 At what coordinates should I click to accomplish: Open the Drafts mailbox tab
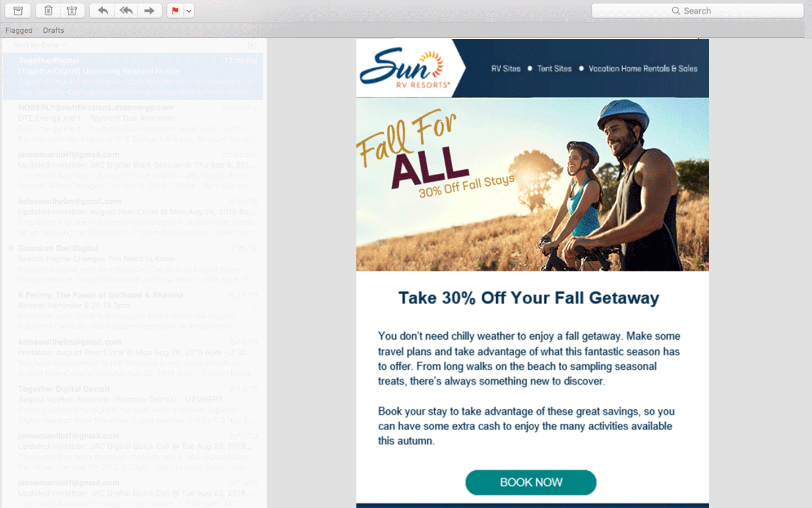click(x=54, y=30)
